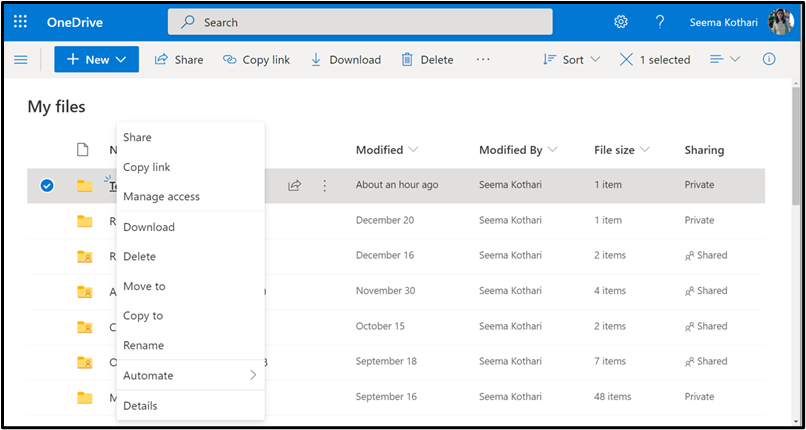806x430 pixels.
Task: Clear selection with 1 selected X
Action: tap(626, 60)
